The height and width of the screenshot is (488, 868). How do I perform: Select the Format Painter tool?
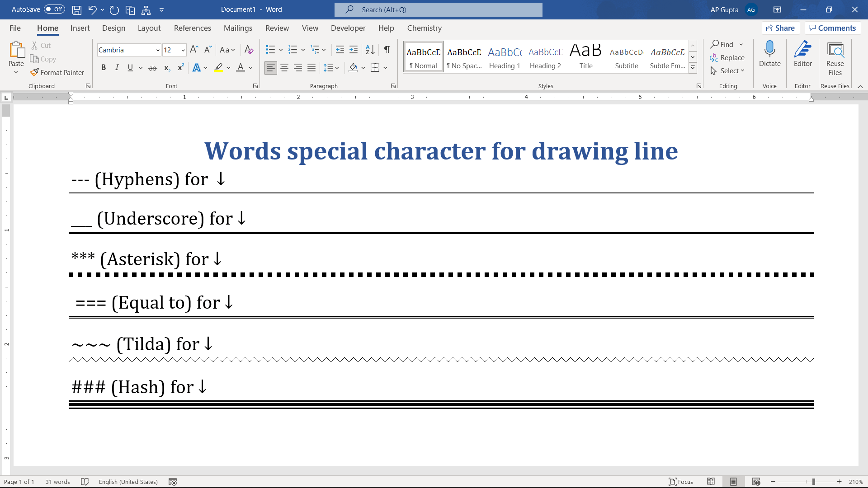57,72
